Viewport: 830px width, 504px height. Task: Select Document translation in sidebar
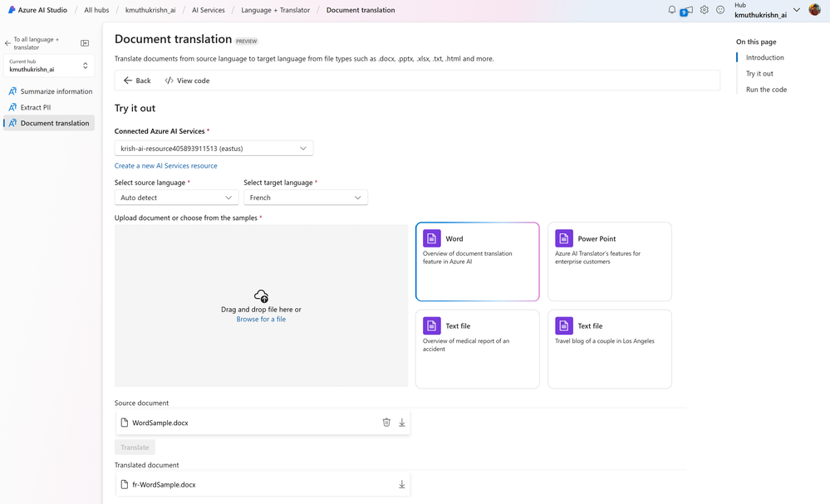point(49,123)
